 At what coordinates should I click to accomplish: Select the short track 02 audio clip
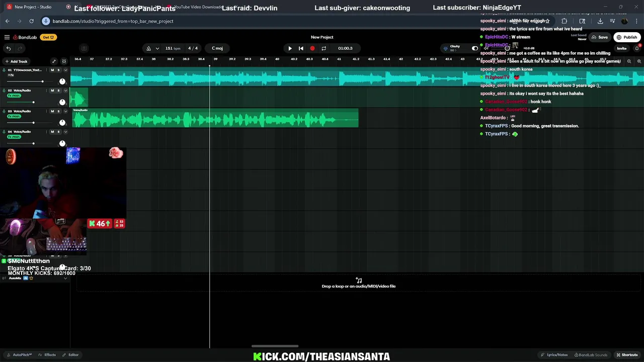79,97
